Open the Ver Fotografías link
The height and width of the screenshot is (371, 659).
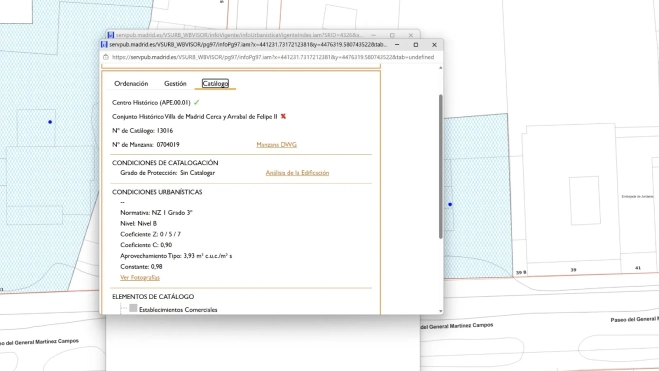140,277
